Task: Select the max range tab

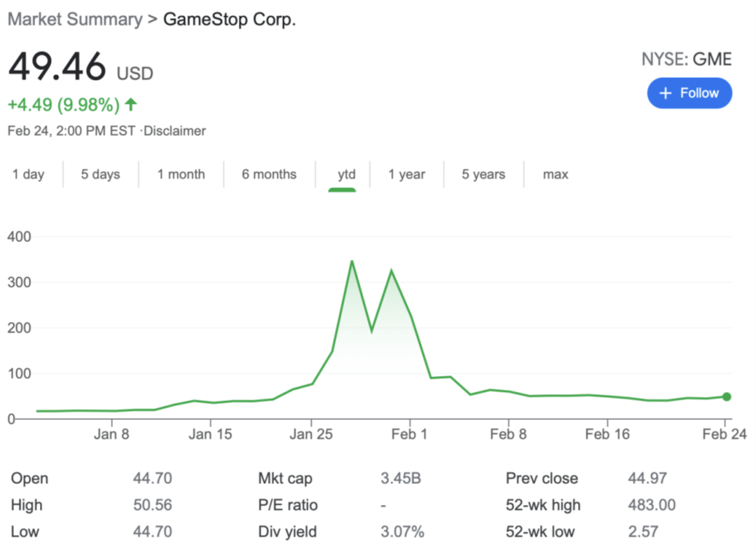Action: point(556,174)
